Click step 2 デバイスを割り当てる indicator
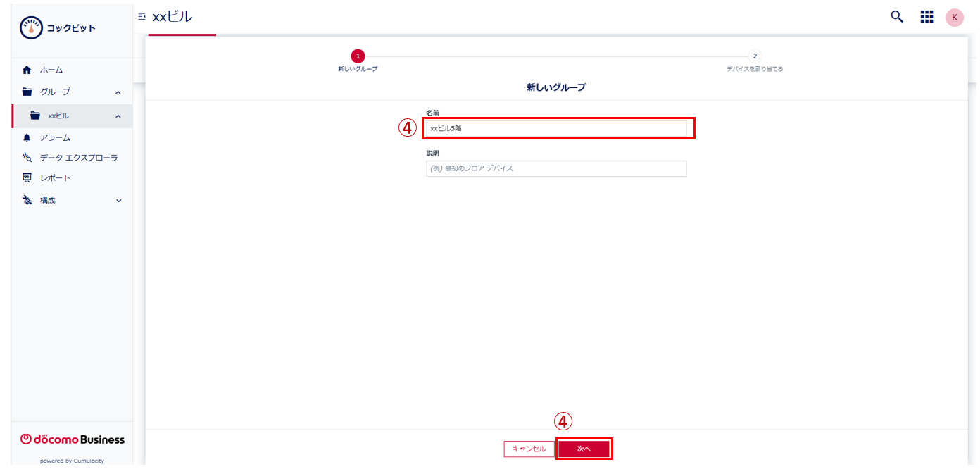Screen dimensions: 980x474 click(x=755, y=56)
